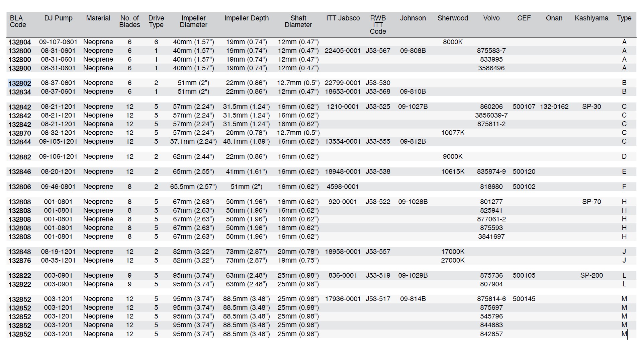644x349 pixels.
Task: Click Kashiyama cell SP-200
Action: 591,276
